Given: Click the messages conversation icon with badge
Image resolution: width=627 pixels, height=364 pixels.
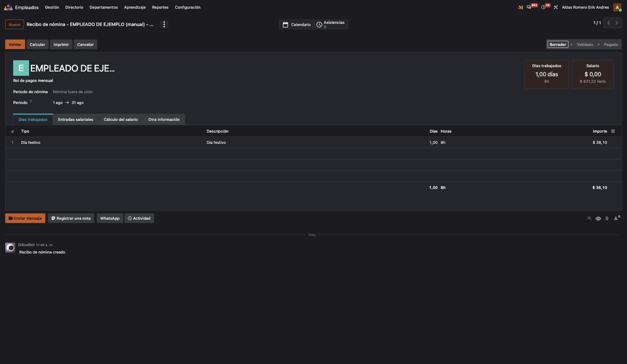Looking at the screenshot, I should 529,7.
